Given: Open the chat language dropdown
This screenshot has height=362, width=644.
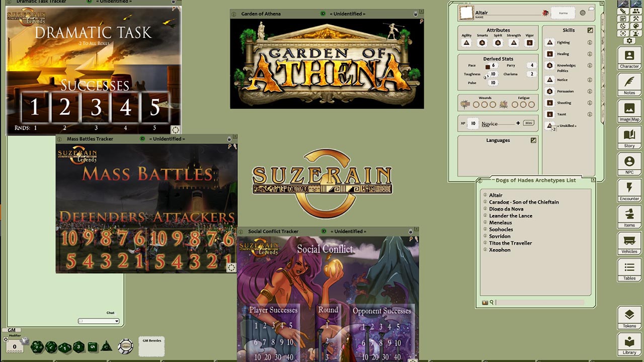Looking at the screenshot, I should pyautogui.click(x=99, y=321).
